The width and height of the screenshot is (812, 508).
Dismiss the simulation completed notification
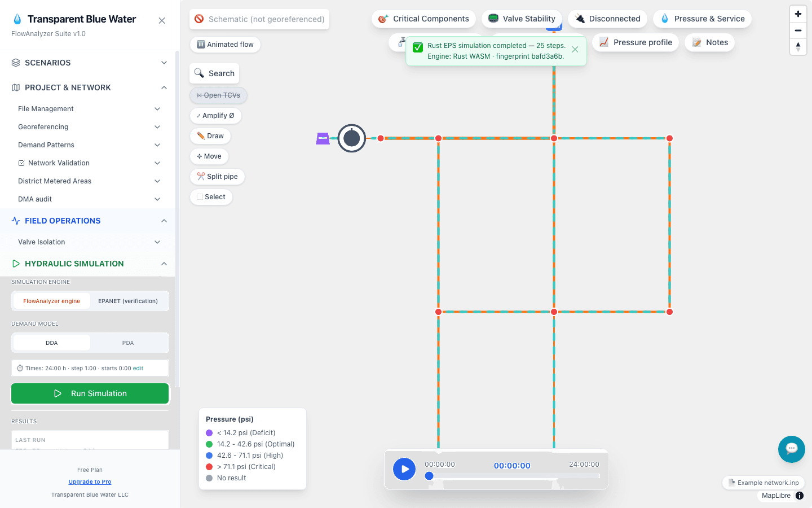(575, 50)
